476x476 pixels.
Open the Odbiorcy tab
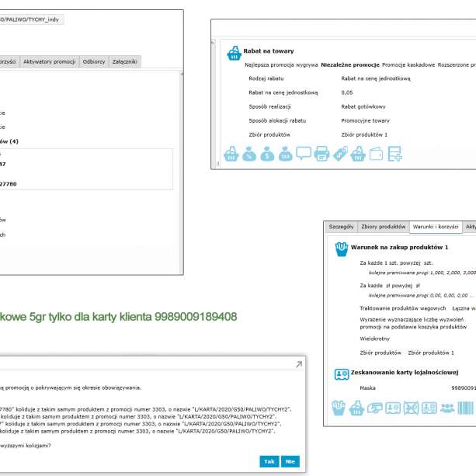pyautogui.click(x=94, y=61)
